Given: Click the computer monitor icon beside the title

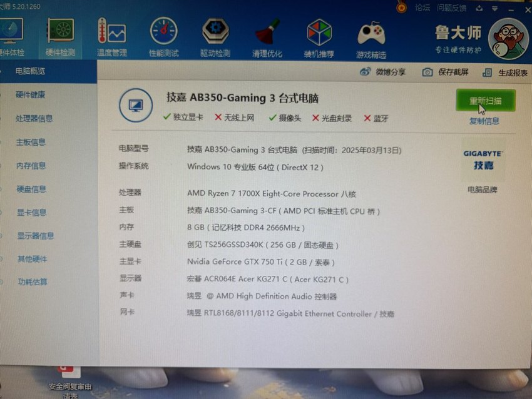Looking at the screenshot, I should [x=136, y=105].
